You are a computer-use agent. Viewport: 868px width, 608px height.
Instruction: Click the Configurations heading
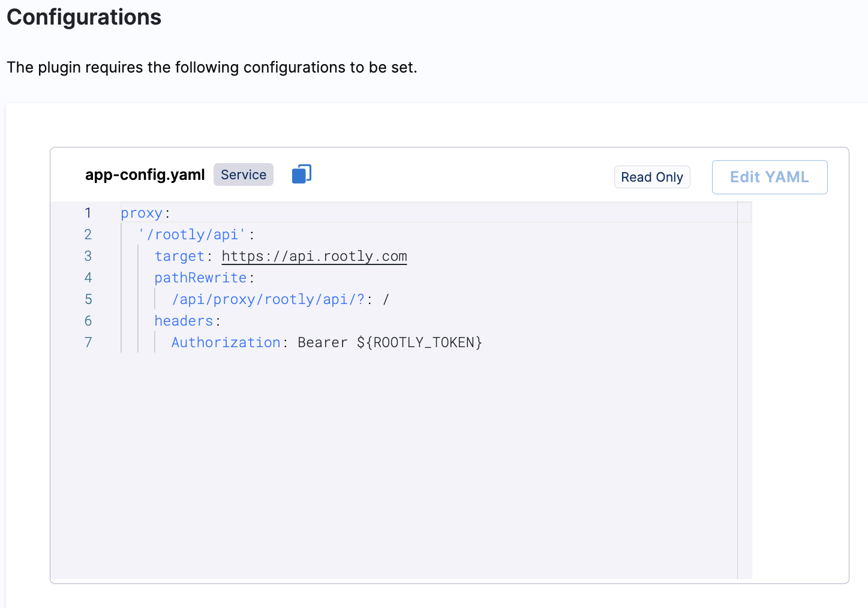[84, 17]
